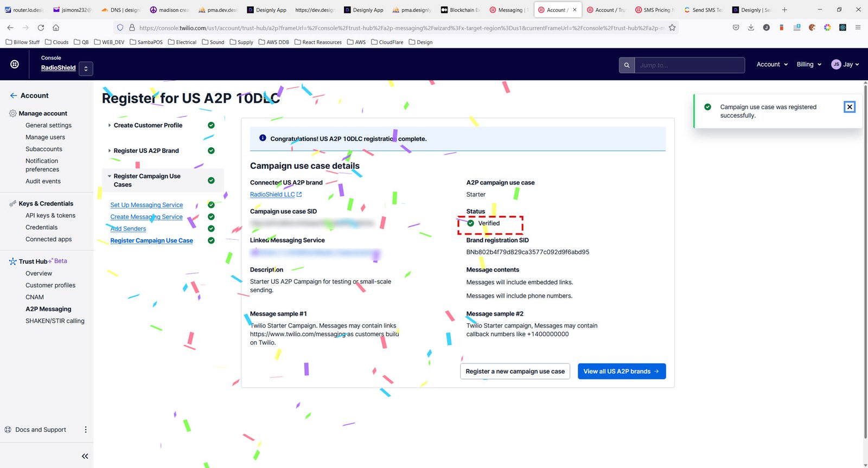Click the Docs and Support icon

[8, 429]
